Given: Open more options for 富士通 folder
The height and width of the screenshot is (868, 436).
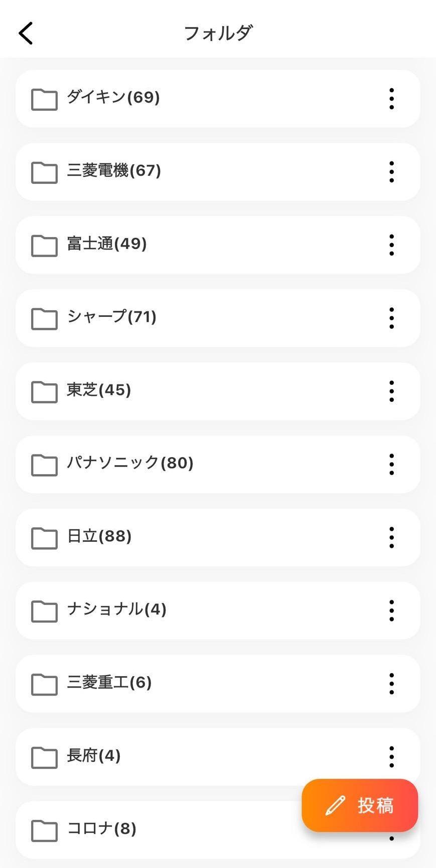Looking at the screenshot, I should coord(391,245).
